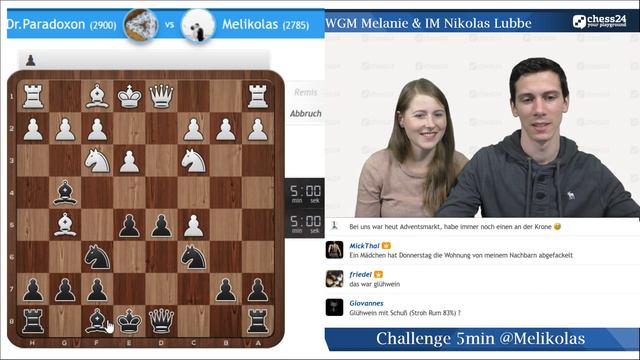
Task: Click Giovannes' chat avatar
Action: [334, 307]
